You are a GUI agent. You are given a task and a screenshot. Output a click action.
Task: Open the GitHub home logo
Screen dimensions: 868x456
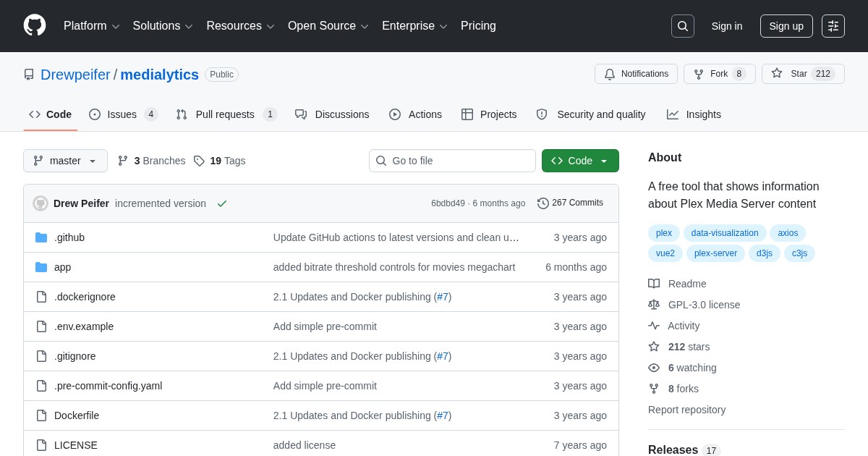click(x=35, y=25)
